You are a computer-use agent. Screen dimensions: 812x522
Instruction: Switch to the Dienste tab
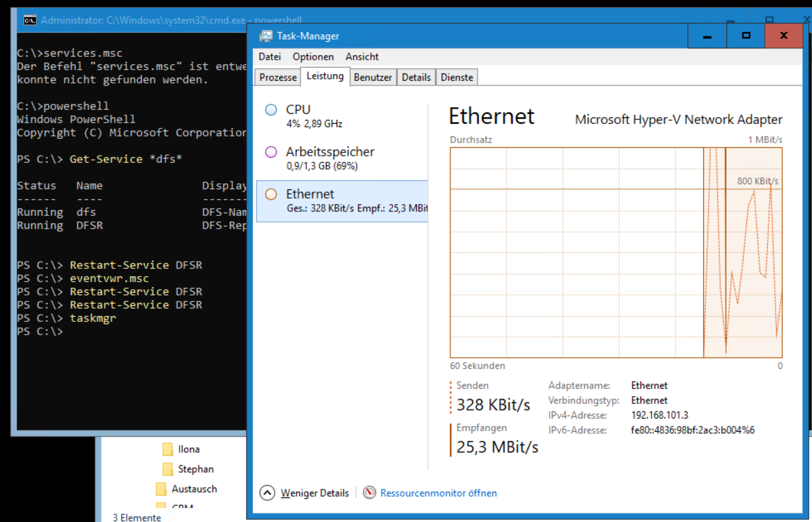(457, 78)
